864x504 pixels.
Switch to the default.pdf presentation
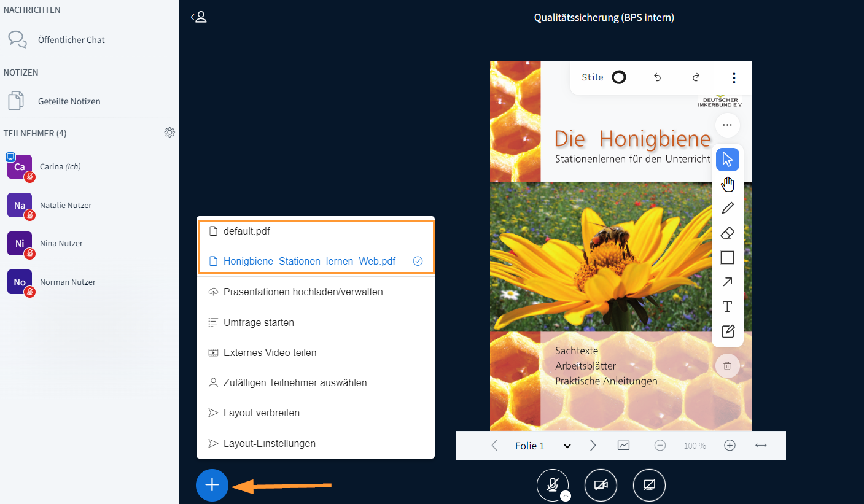pos(247,231)
